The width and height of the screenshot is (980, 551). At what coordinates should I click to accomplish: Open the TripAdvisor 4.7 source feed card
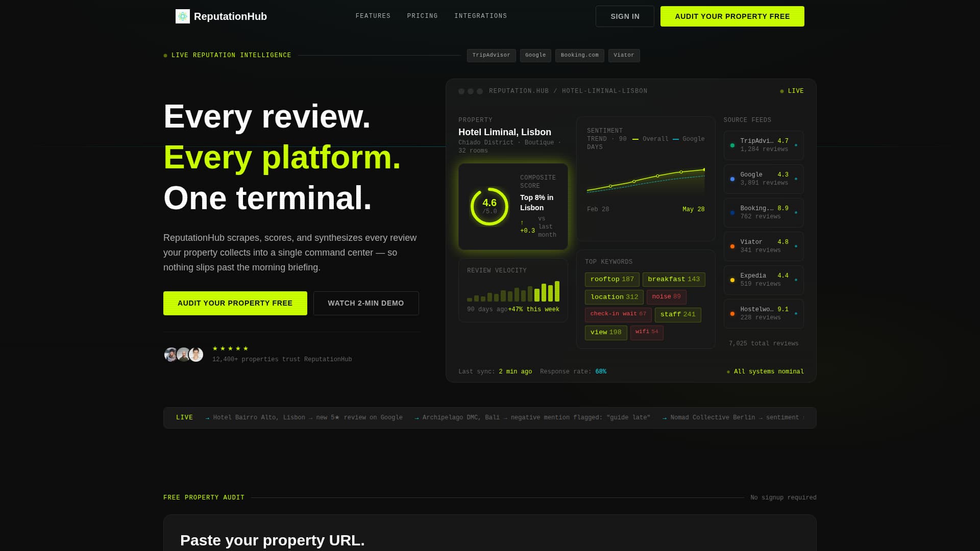click(x=764, y=145)
